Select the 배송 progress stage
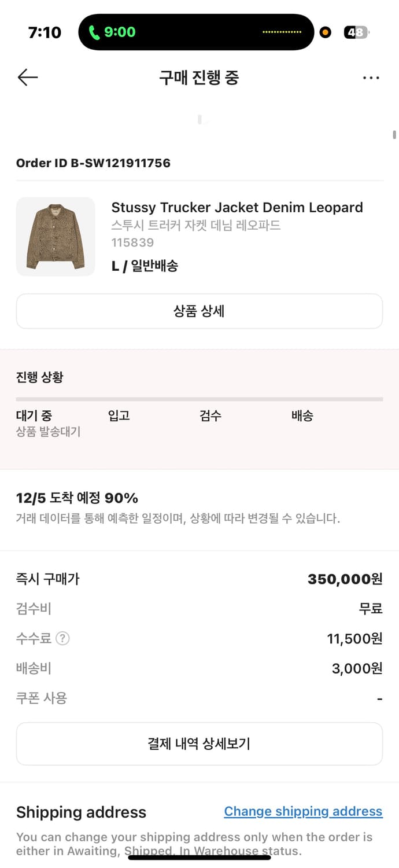The width and height of the screenshot is (399, 868). pos(302,415)
